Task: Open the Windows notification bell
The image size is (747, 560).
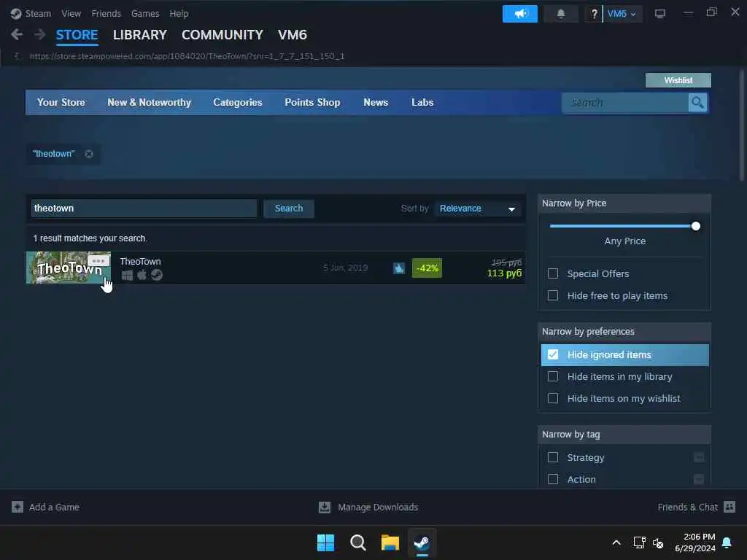Action: [x=727, y=542]
